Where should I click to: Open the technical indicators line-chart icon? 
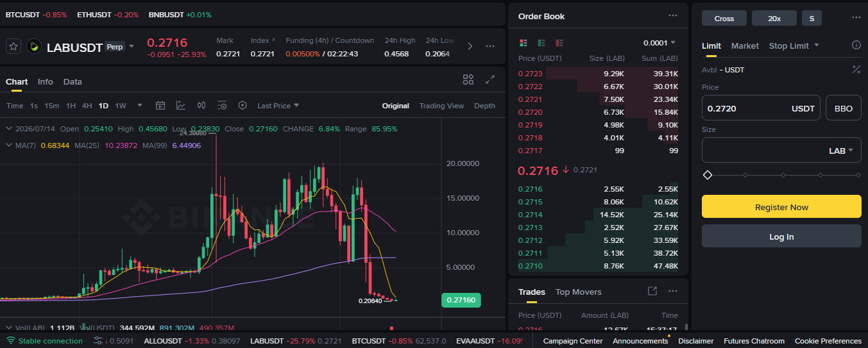pyautogui.click(x=181, y=105)
